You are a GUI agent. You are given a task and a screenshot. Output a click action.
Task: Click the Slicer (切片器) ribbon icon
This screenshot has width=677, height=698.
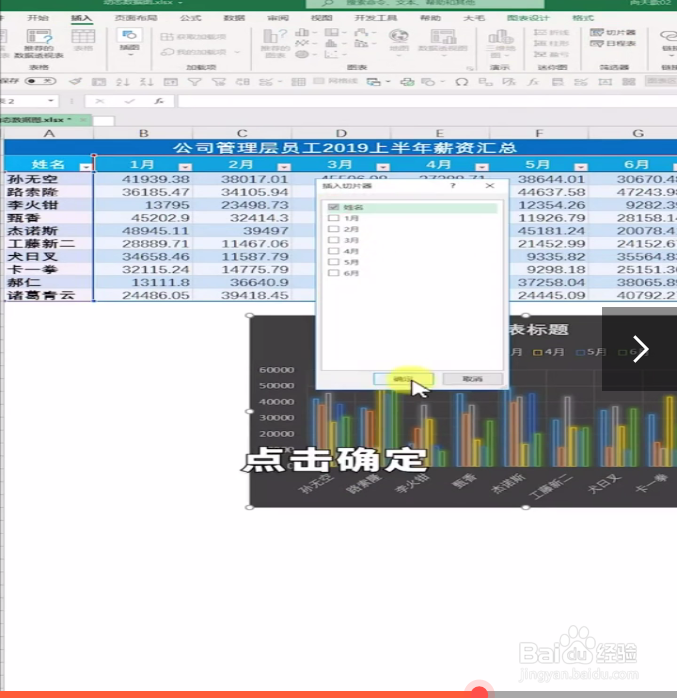tap(612, 32)
